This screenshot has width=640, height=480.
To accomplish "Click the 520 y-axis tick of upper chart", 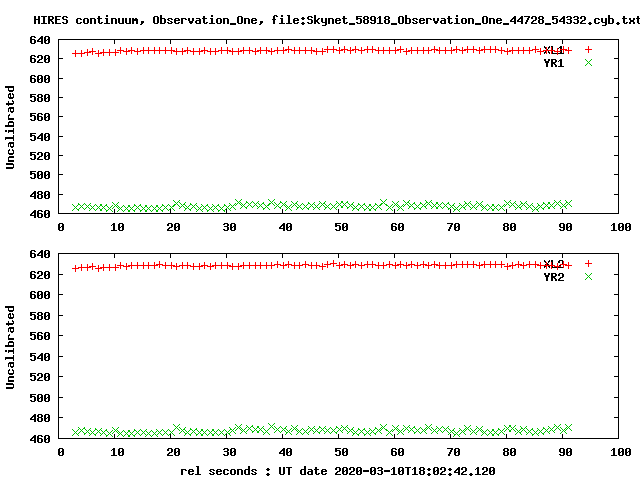I will [x=40, y=156].
